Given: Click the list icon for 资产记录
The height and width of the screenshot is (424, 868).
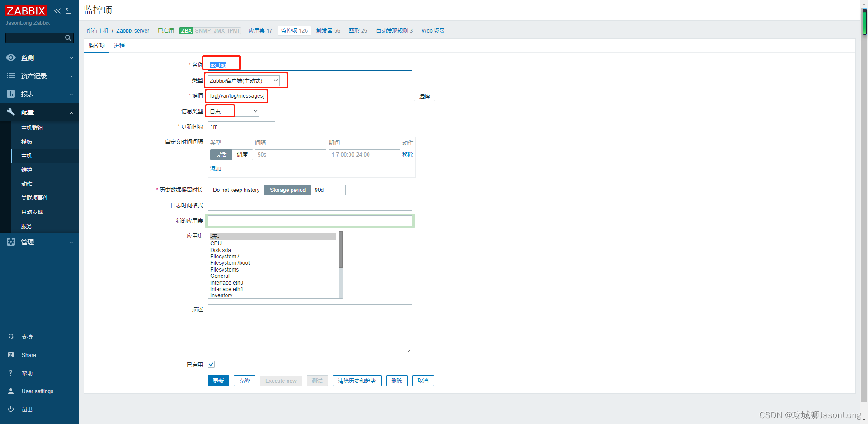Looking at the screenshot, I should [x=11, y=76].
